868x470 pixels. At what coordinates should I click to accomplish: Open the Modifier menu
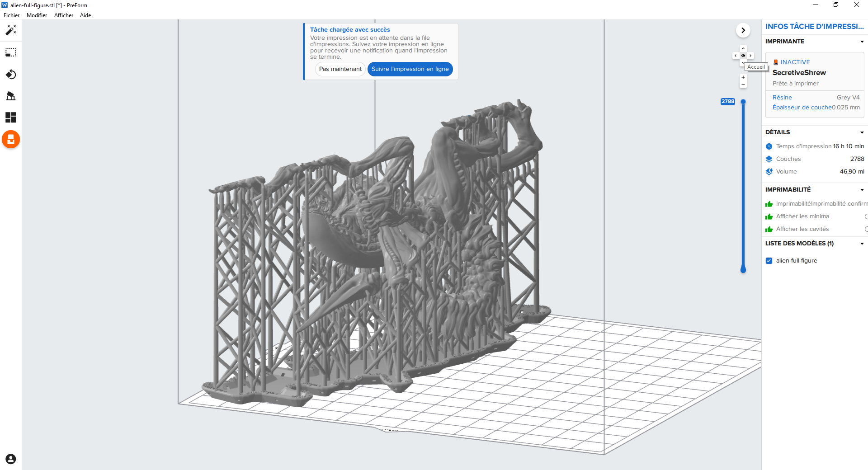tap(37, 15)
